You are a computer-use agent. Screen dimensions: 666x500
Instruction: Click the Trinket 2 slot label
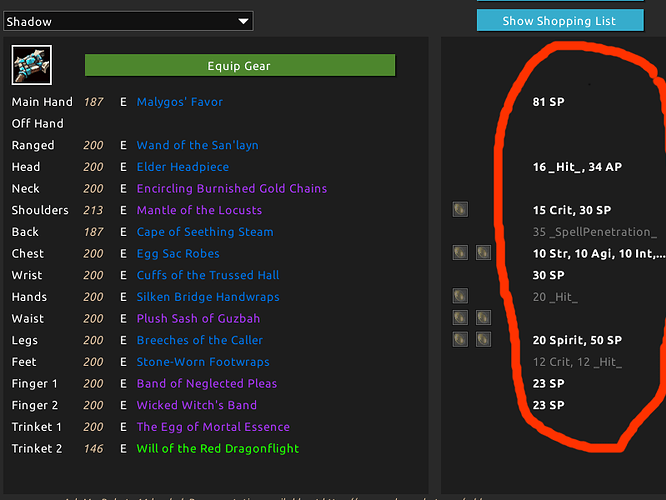pyautogui.click(x=37, y=449)
